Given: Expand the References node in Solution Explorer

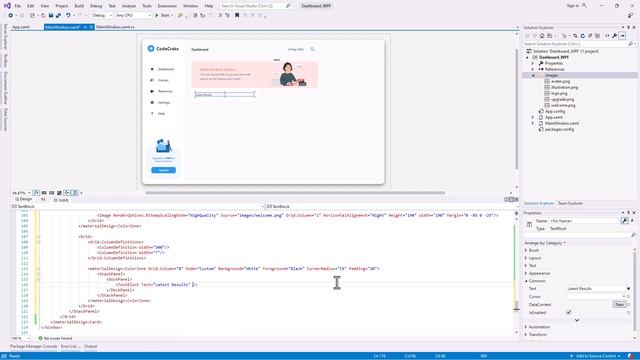Looking at the screenshot, I should 533,69.
